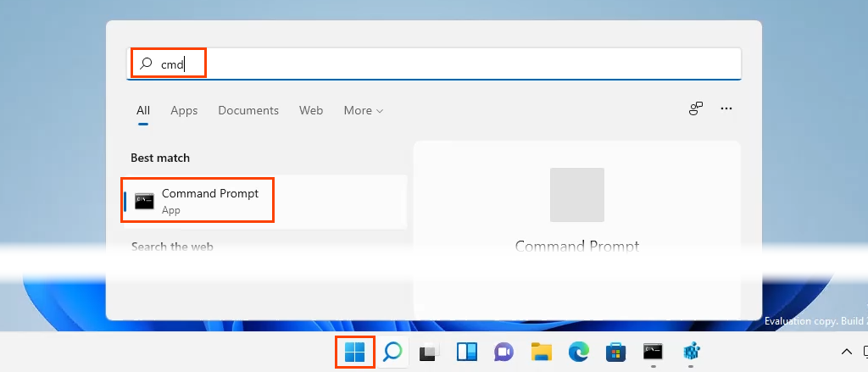
Task: Switch to running Command Prompt taskbar icon
Action: point(652,352)
